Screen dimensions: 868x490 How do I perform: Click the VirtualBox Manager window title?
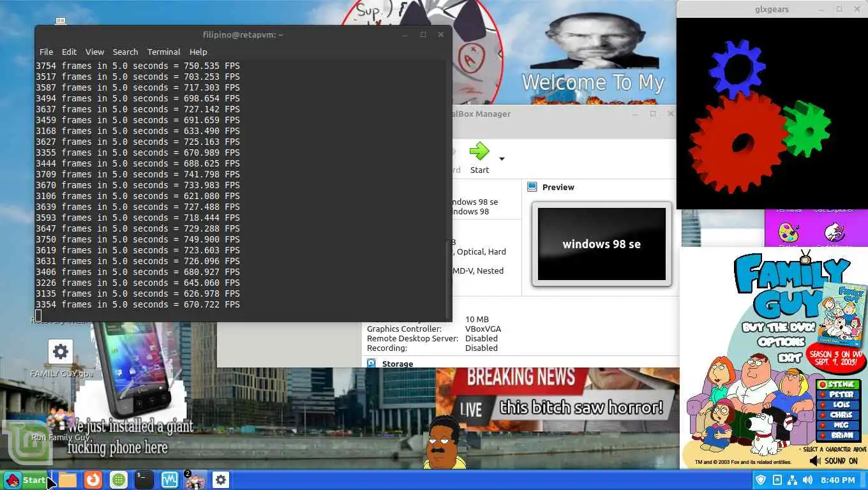click(x=481, y=114)
